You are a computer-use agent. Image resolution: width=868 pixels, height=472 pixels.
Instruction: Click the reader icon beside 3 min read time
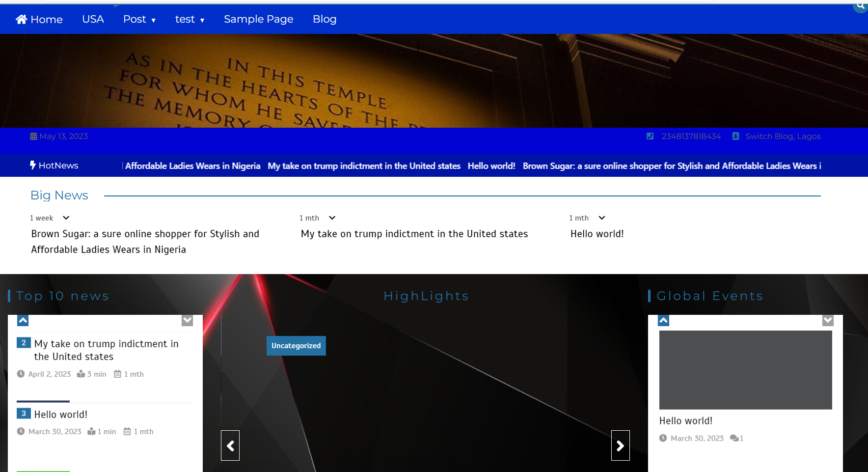pyautogui.click(x=81, y=374)
